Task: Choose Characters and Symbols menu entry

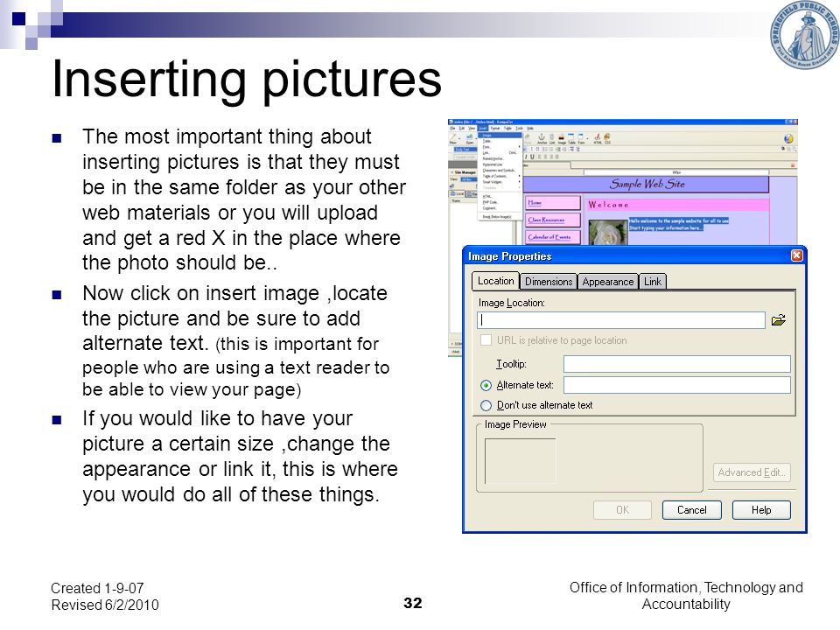Action: (500, 171)
